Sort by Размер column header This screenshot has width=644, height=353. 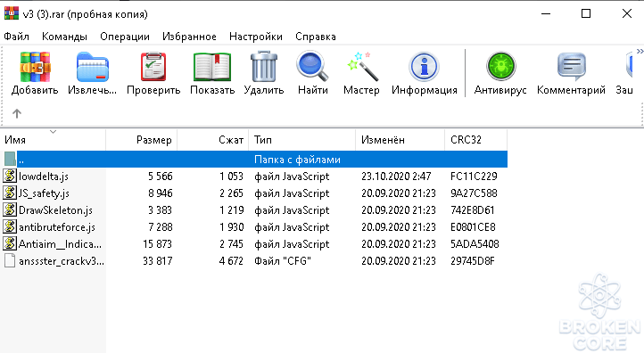click(x=141, y=140)
